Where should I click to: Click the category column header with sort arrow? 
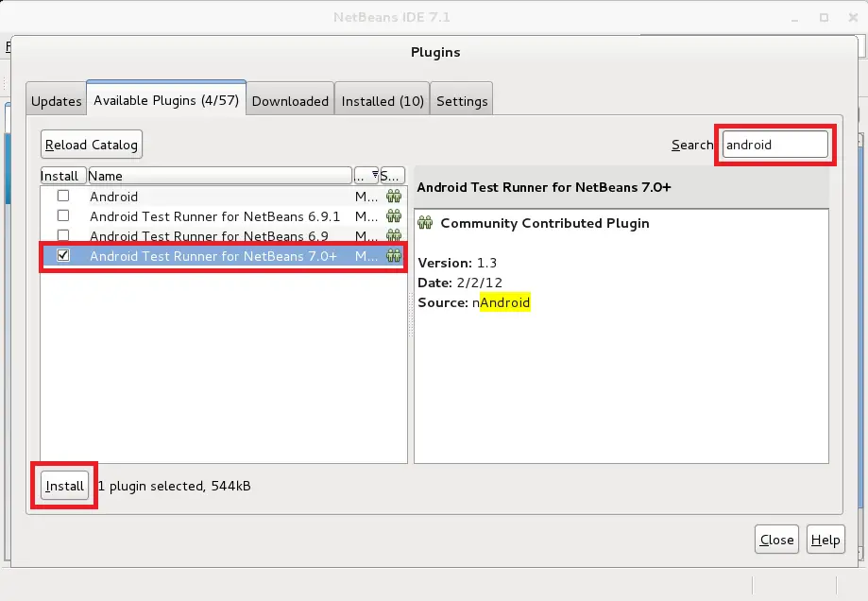click(366, 176)
